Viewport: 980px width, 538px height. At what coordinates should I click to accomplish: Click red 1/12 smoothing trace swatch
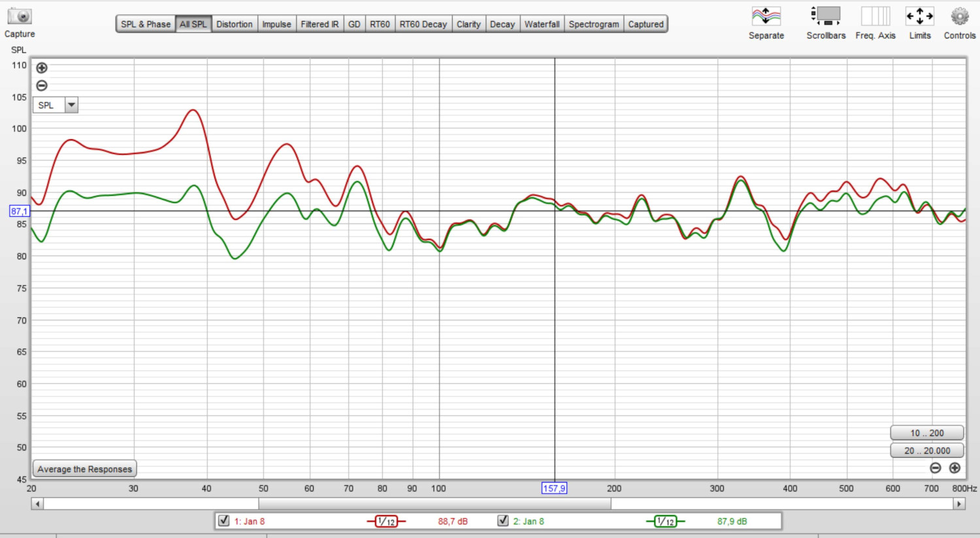(386, 521)
